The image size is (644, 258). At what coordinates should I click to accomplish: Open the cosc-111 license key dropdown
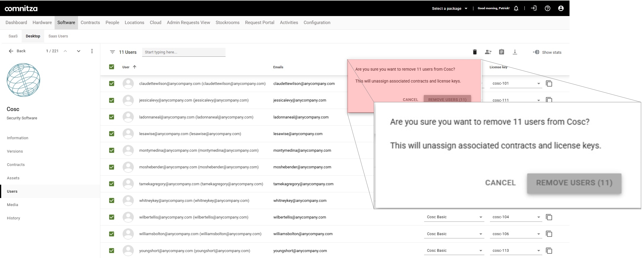[516, 100]
